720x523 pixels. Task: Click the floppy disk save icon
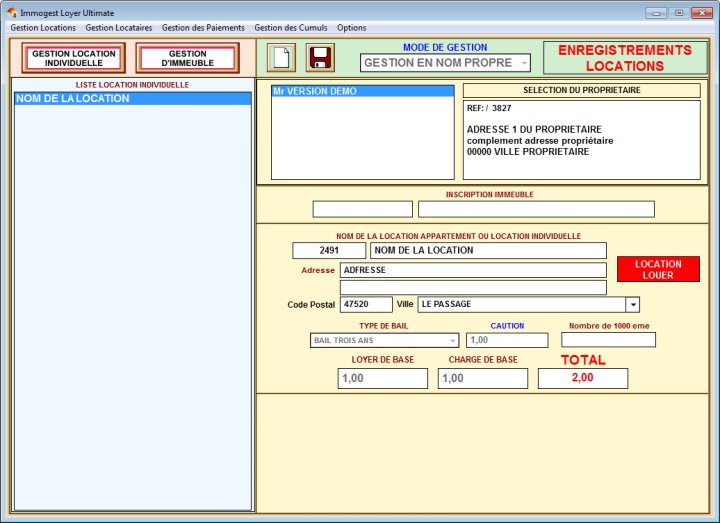(x=320, y=57)
